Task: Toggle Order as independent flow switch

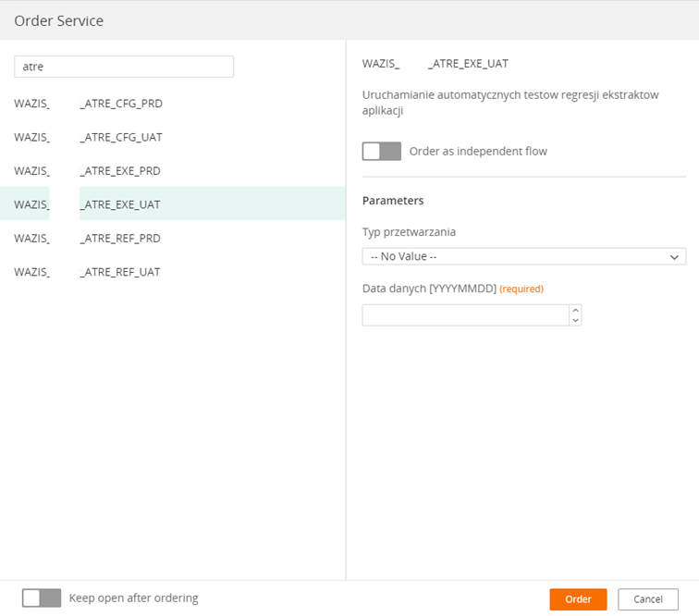Action: coord(381,151)
